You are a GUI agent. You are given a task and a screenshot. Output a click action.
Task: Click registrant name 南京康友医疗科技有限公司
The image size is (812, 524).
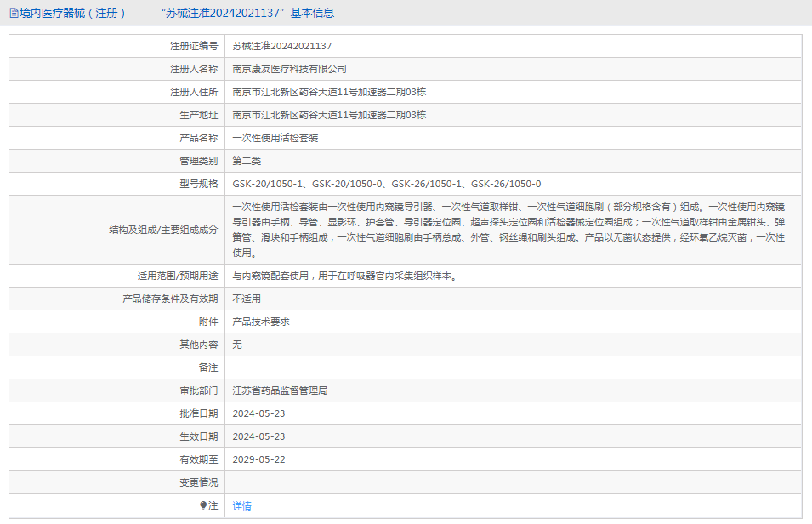[x=289, y=69]
